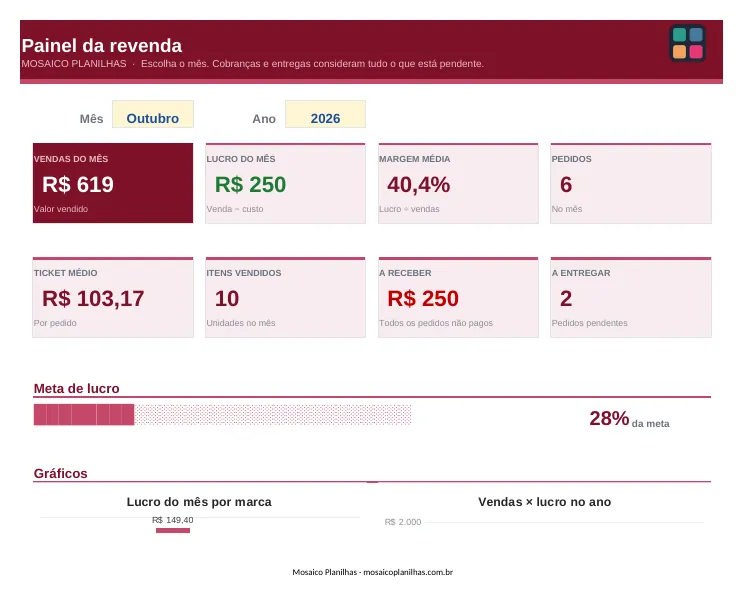The width and height of the screenshot is (743, 597).
Task: Click the Ano field label
Action: [x=264, y=119]
